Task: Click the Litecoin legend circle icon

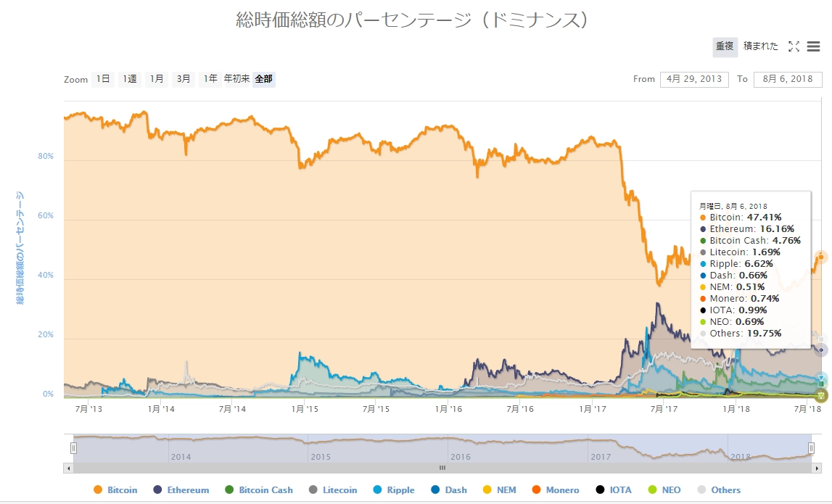Action: [313, 490]
